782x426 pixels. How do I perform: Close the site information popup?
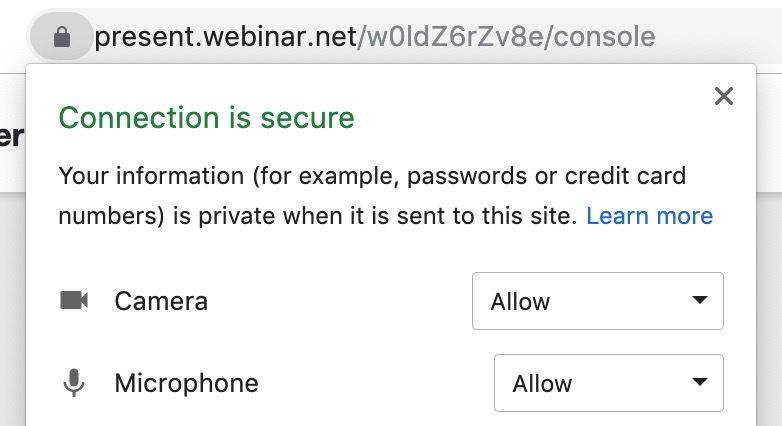pos(724,96)
